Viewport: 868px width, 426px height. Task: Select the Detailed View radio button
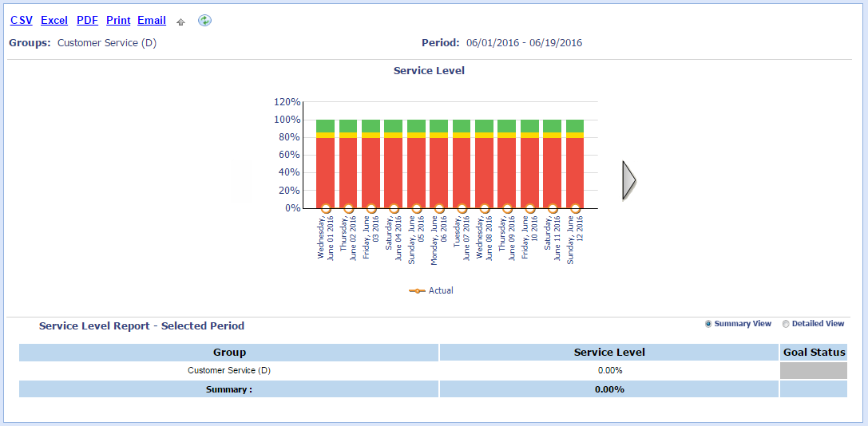[786, 324]
